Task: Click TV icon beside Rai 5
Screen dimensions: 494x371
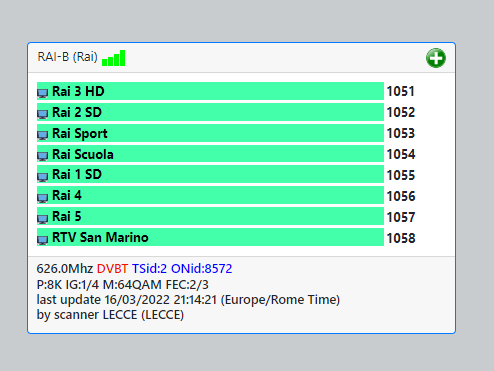Action: click(x=42, y=219)
